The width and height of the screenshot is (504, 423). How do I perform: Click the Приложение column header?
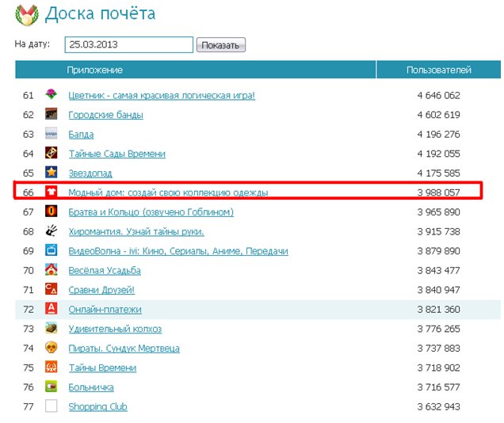[x=95, y=70]
